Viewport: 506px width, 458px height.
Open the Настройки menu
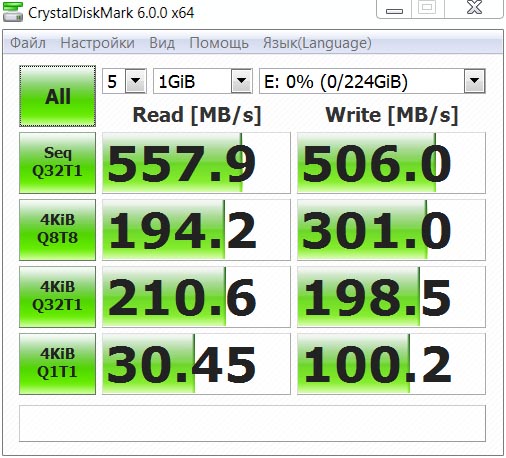coord(97,43)
